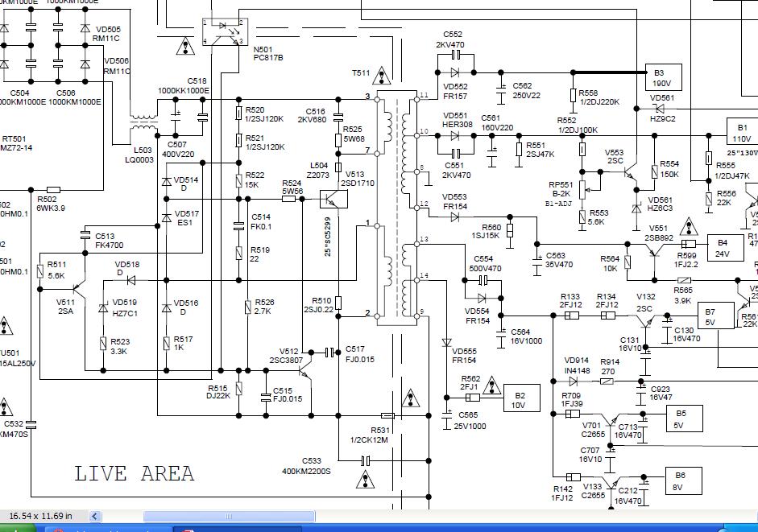
Task: Select the B2 10V output box
Action: coord(520,400)
